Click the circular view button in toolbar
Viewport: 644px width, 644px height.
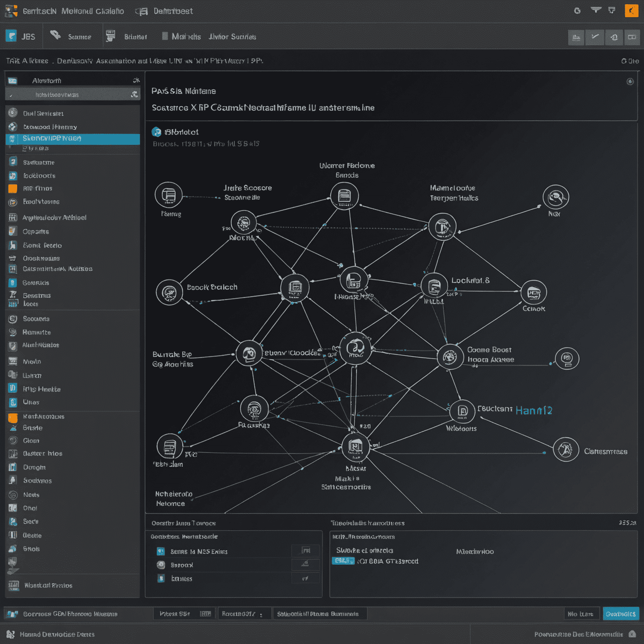[x=614, y=37]
